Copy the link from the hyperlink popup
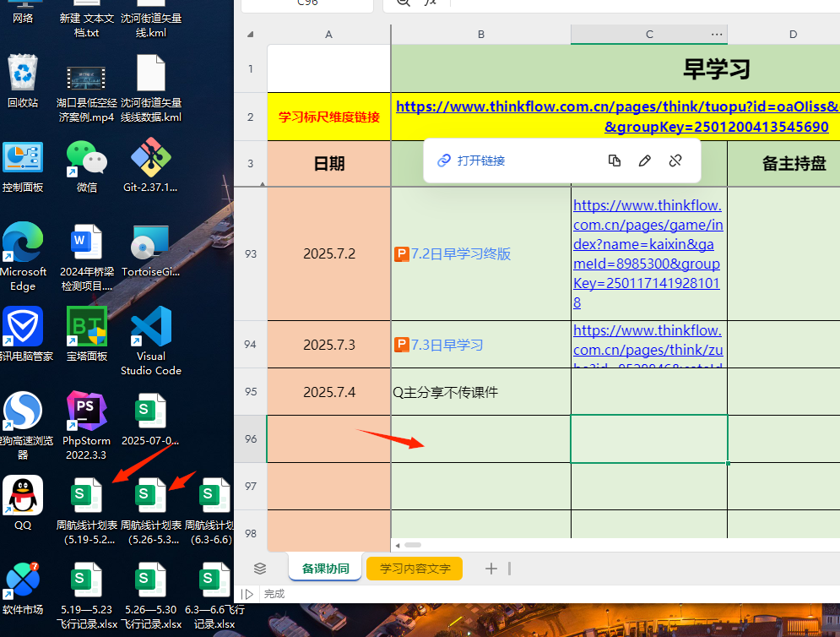The image size is (840, 637). tap(615, 161)
